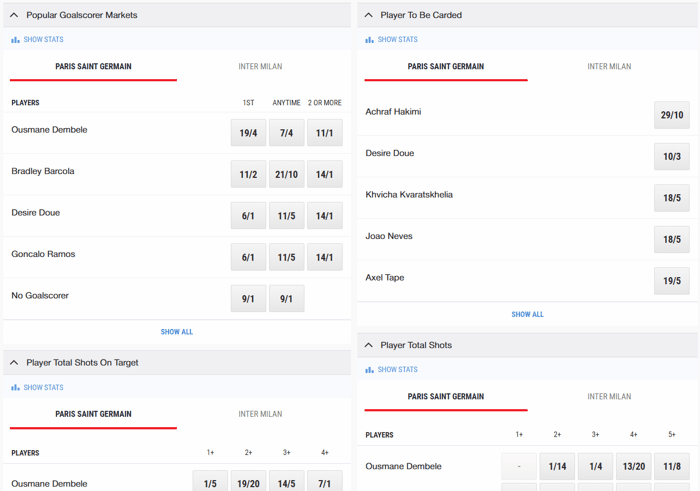
Task: Bet on Achraf Hakimi carded at 29/10
Action: 672,115
